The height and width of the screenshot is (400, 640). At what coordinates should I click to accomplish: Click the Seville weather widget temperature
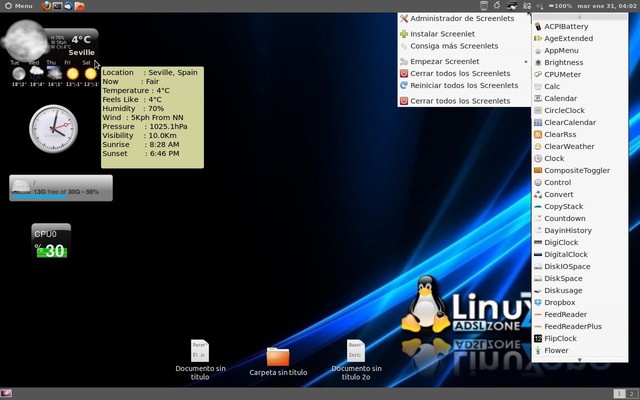tap(81, 40)
